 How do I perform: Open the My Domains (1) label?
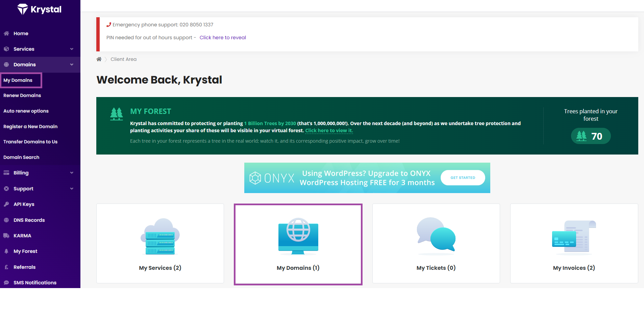298,268
